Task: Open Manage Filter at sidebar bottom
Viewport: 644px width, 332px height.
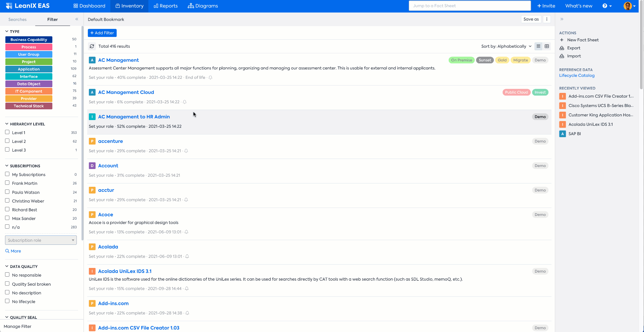Action: click(17, 326)
